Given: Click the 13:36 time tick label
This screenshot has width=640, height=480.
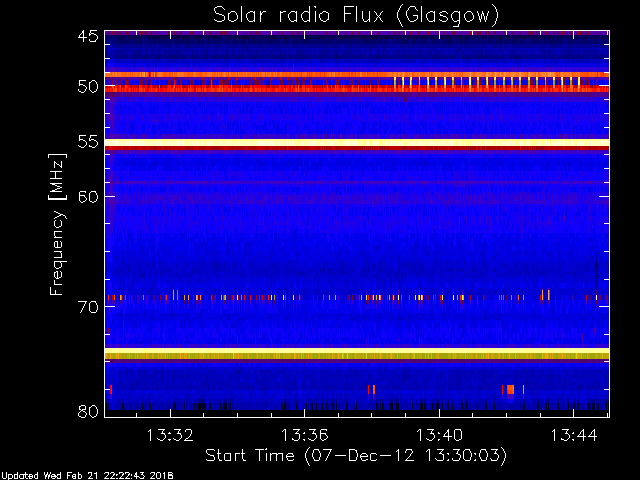Looking at the screenshot, I should coord(304,436).
